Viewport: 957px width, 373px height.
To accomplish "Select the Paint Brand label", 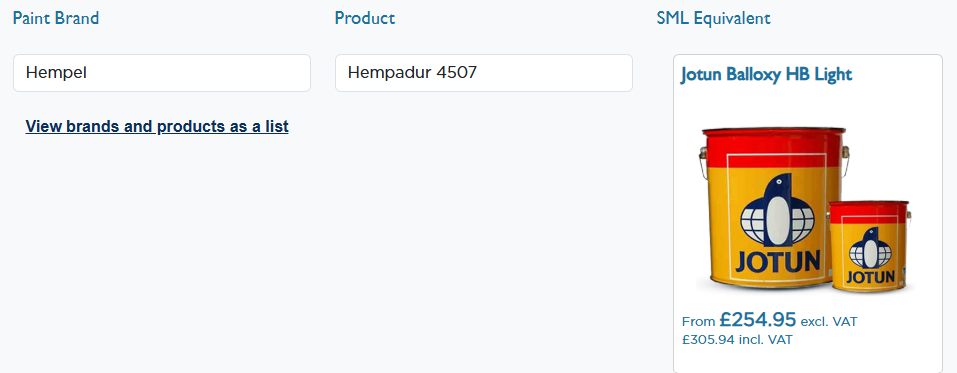I will pyautogui.click(x=56, y=18).
